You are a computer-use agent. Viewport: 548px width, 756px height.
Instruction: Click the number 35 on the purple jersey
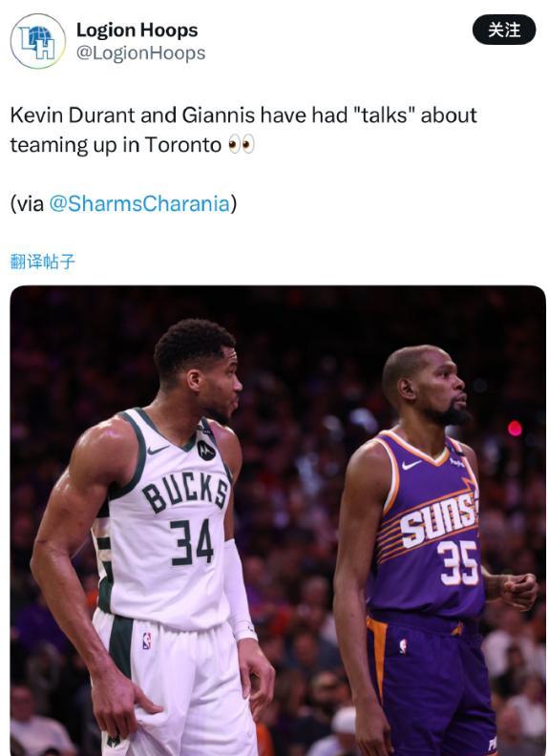pyautogui.click(x=458, y=562)
